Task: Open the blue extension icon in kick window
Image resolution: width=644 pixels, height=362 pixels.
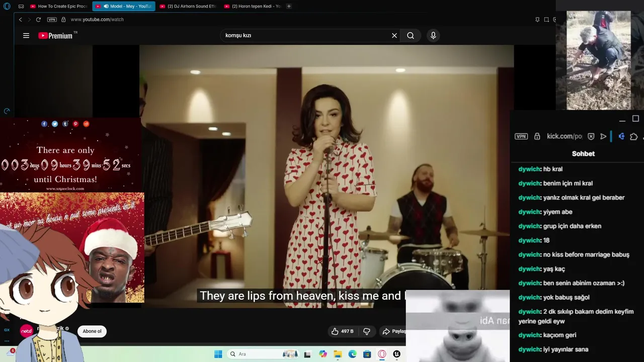Action: tap(621, 136)
